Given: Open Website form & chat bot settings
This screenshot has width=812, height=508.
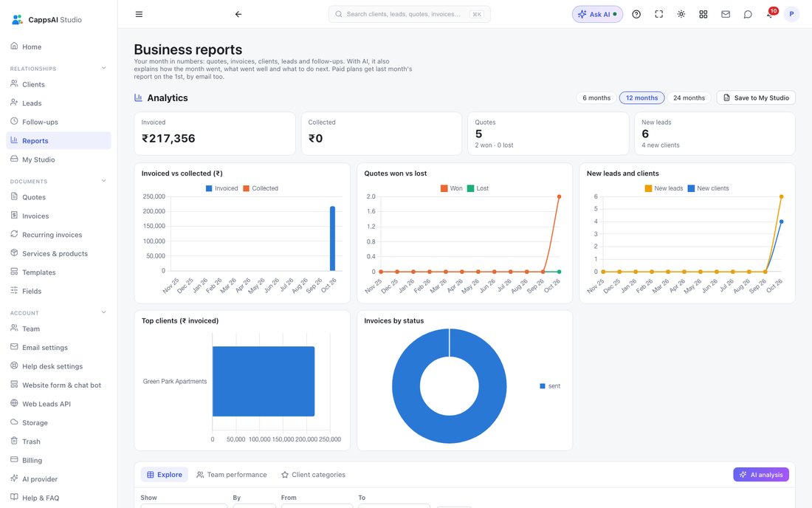Looking at the screenshot, I should [58, 385].
